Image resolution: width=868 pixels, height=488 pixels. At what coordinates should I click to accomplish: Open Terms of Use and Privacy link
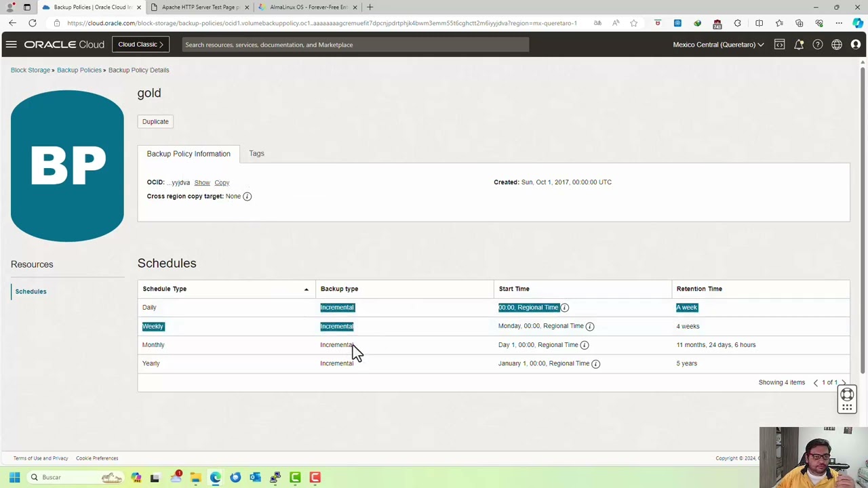coord(41,459)
